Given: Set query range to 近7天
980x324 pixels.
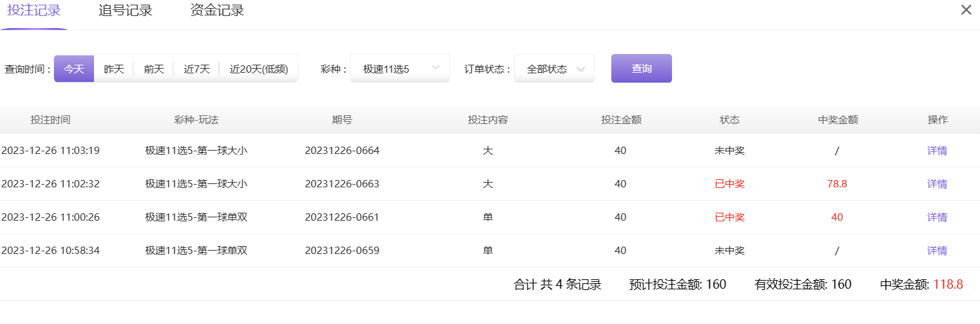Looking at the screenshot, I should coord(197,69).
